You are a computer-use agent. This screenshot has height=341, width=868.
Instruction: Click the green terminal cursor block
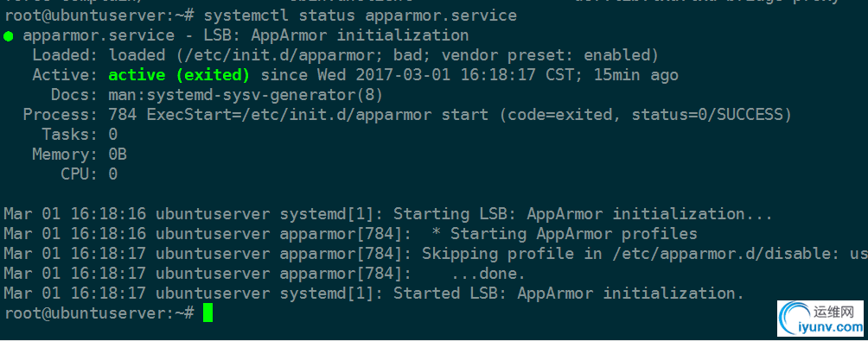pos(207,313)
